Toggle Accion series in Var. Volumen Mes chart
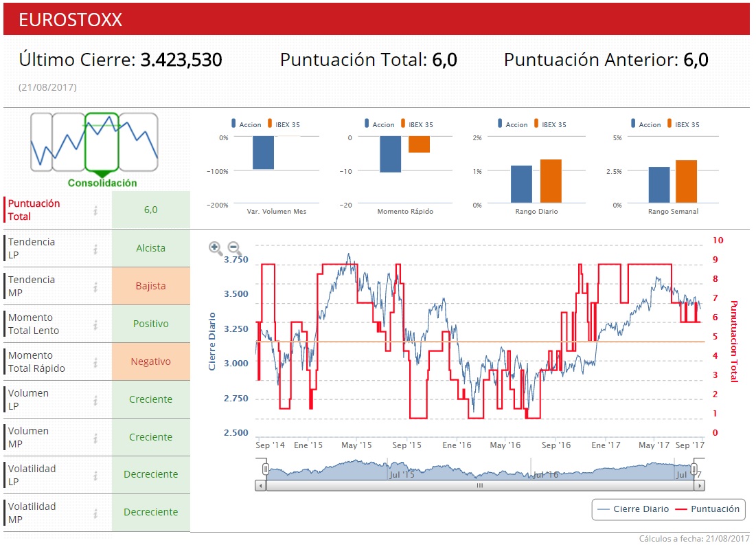The height and width of the screenshot is (545, 756). coord(247,124)
